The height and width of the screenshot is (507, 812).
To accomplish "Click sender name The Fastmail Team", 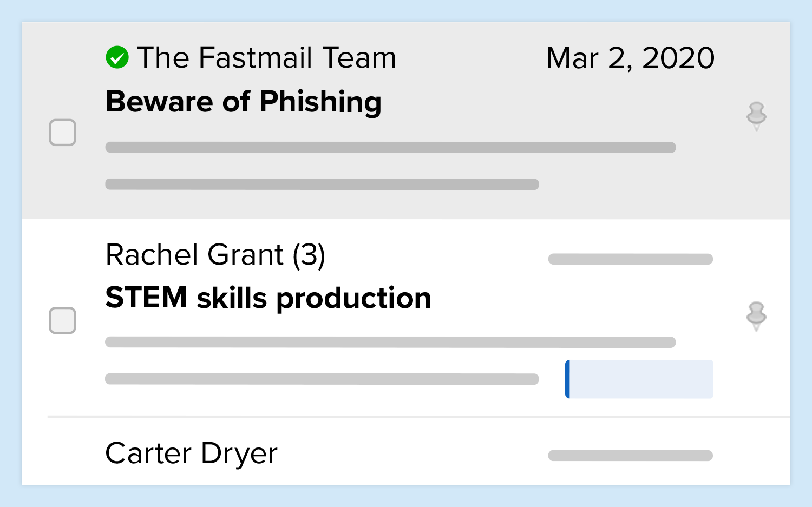I will pos(266,58).
